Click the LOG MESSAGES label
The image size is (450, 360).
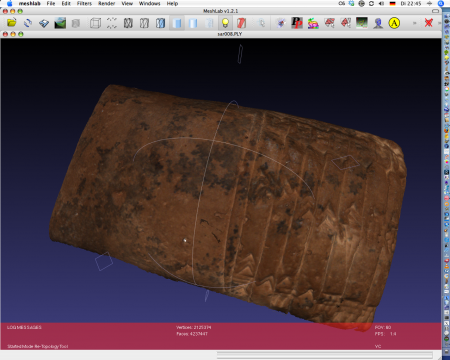[24, 327]
